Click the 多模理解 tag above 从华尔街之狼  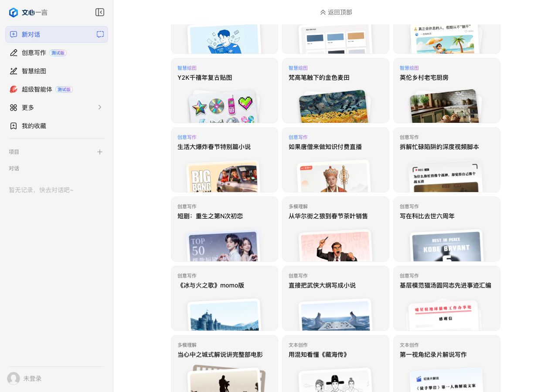[298, 206]
